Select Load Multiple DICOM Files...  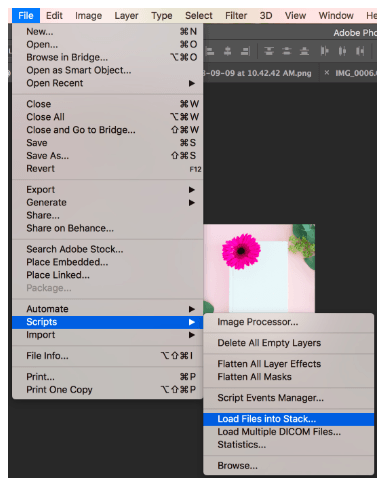tap(288, 432)
